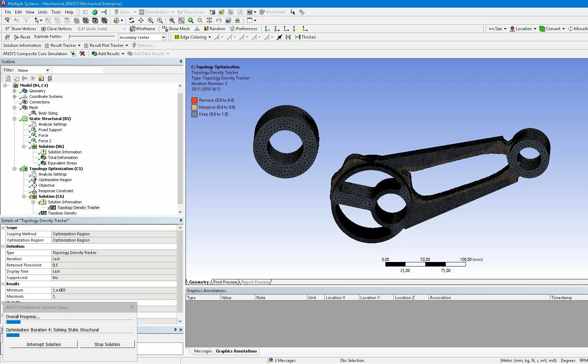This screenshot has width=588, height=364.
Task: Select the Pan view tool
Action: tap(141, 20)
